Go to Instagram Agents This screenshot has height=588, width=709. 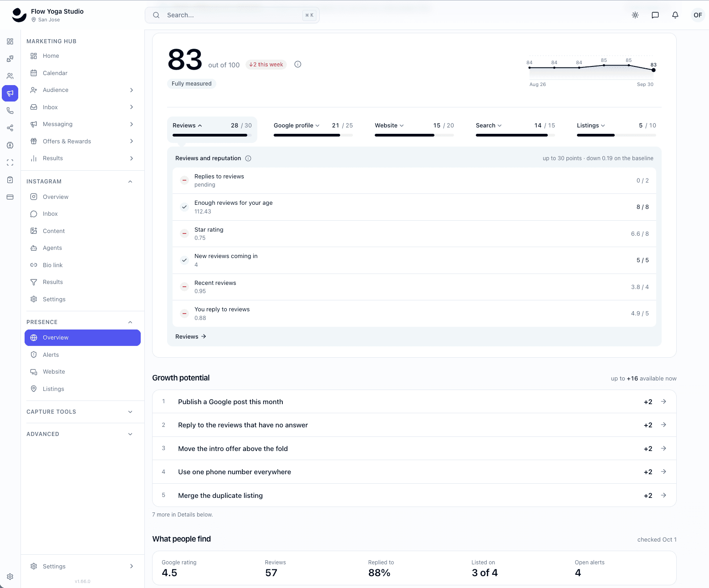[x=82, y=248]
